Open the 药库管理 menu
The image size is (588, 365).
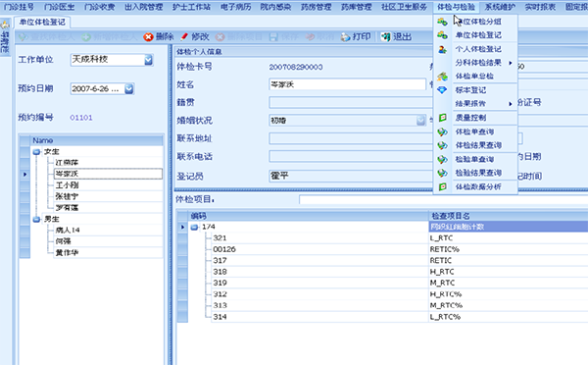pyautogui.click(x=357, y=7)
